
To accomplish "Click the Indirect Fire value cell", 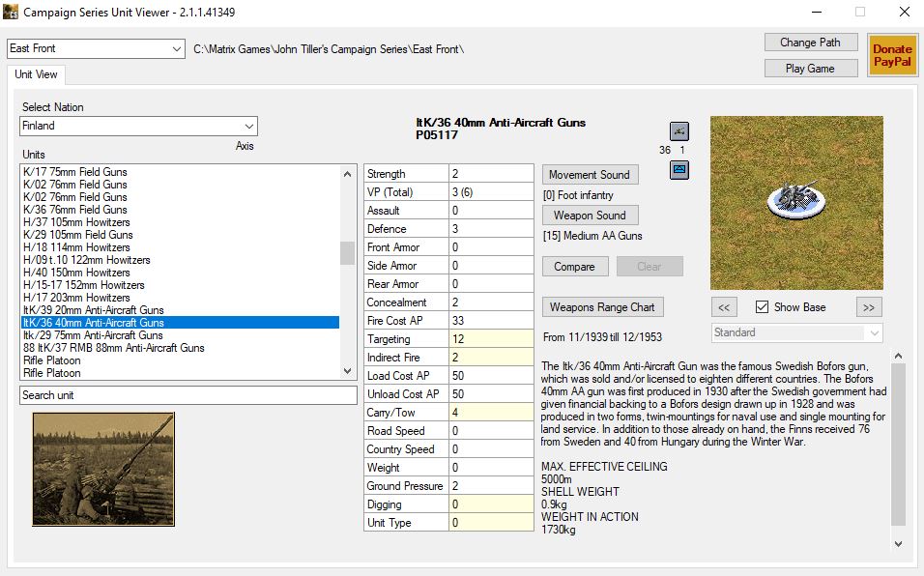I will click(x=491, y=357).
